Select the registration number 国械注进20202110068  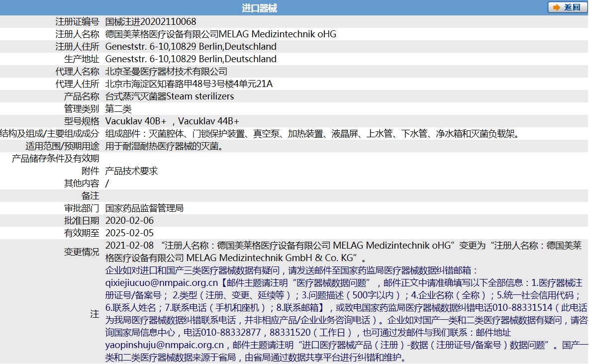click(151, 22)
